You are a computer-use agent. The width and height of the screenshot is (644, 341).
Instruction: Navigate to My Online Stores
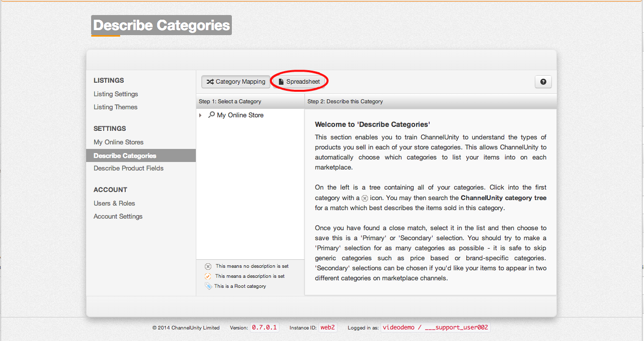pos(118,142)
